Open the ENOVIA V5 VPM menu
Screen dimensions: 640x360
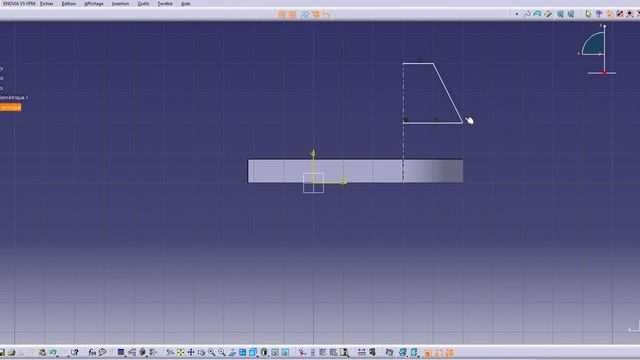point(19,4)
